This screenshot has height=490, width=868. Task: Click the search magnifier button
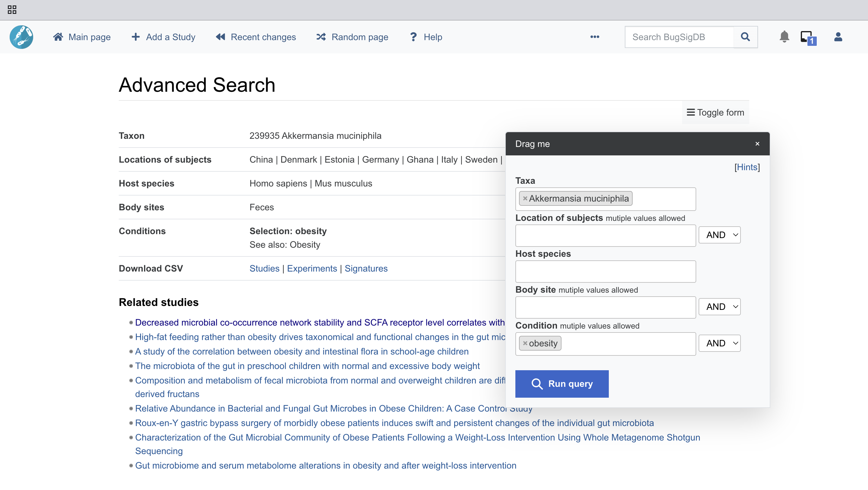745,37
